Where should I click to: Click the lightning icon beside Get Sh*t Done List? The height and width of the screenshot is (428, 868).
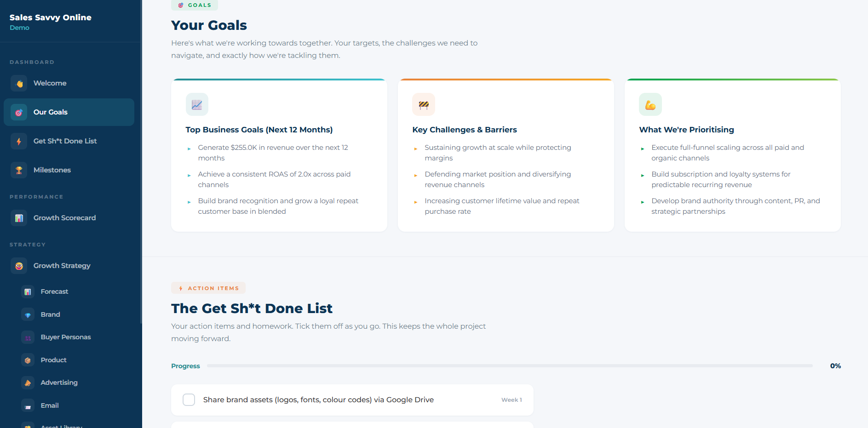[19, 141]
